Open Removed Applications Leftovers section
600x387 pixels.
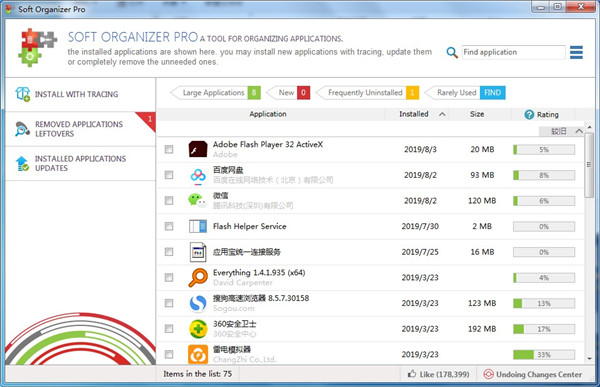point(80,129)
